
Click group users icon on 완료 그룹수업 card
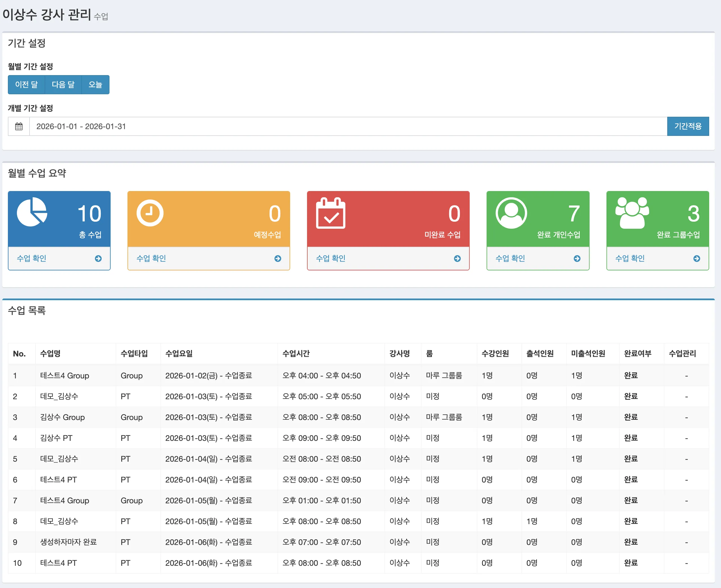coord(632,213)
